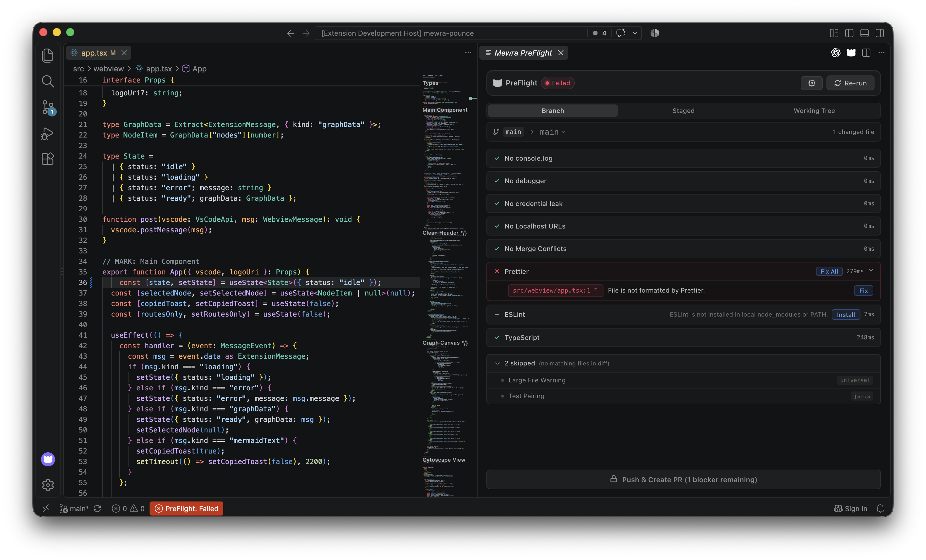Switch to the Mewra PreFlight tab
This screenshot has width=926, height=560.
coord(523,53)
